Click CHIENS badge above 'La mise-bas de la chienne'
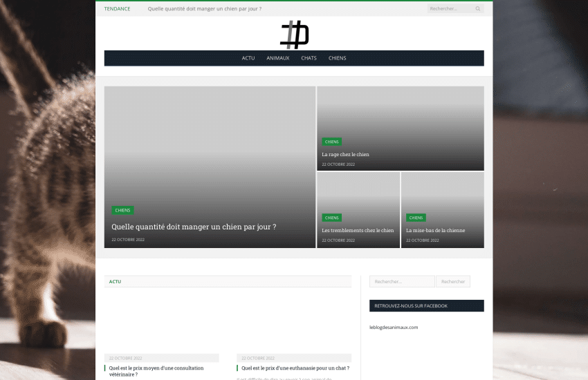The image size is (588, 380). point(416,218)
